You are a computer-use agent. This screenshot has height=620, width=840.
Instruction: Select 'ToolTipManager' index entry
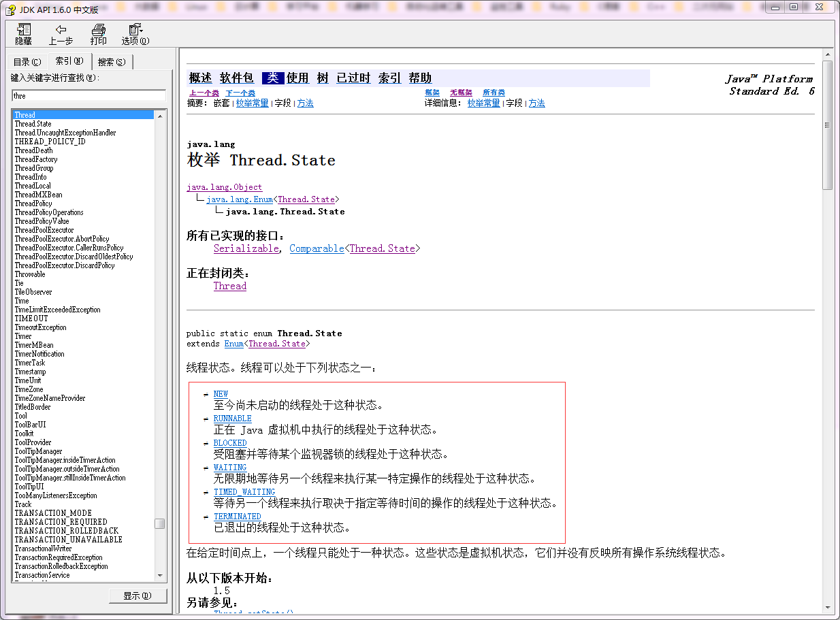pyautogui.click(x=39, y=451)
